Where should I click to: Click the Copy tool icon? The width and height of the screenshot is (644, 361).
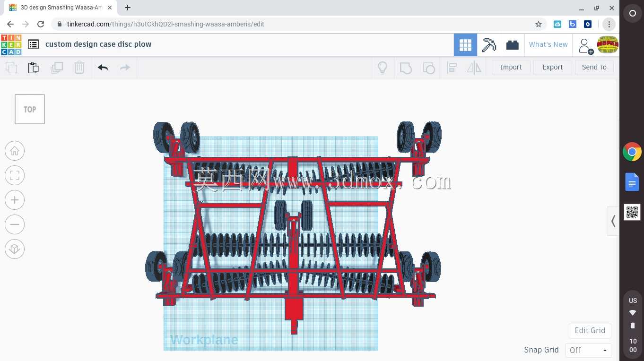pyautogui.click(x=11, y=68)
